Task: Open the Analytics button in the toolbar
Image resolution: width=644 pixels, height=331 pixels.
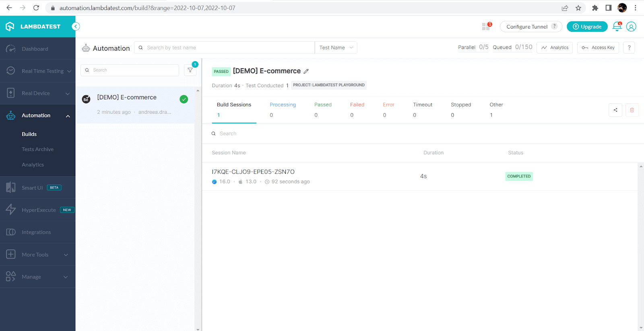Action: (555, 47)
